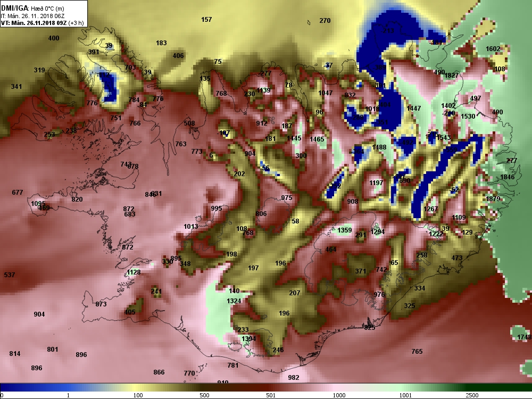
Task: Click the map value '1488'
Action: (379, 147)
